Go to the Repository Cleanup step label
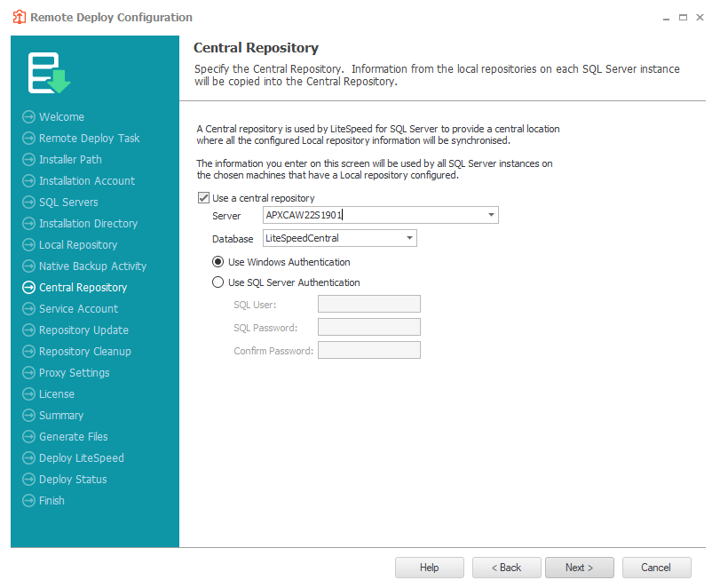 pyautogui.click(x=85, y=352)
